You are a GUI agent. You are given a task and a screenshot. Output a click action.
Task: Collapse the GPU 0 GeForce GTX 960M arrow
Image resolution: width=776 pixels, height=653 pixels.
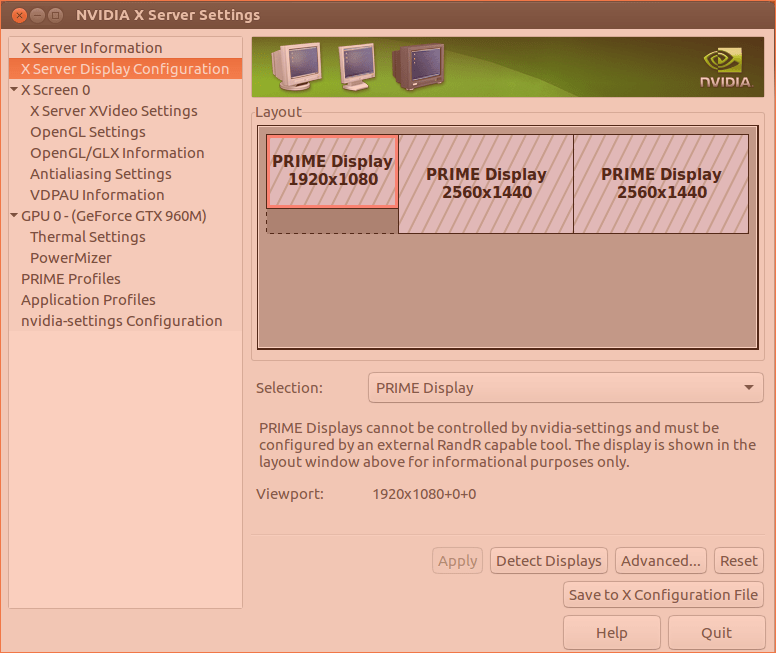point(14,215)
